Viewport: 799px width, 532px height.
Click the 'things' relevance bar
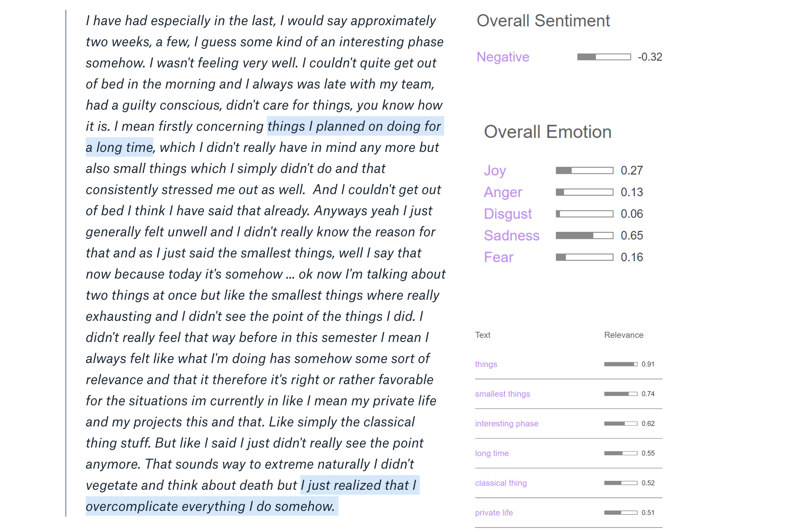point(621,364)
